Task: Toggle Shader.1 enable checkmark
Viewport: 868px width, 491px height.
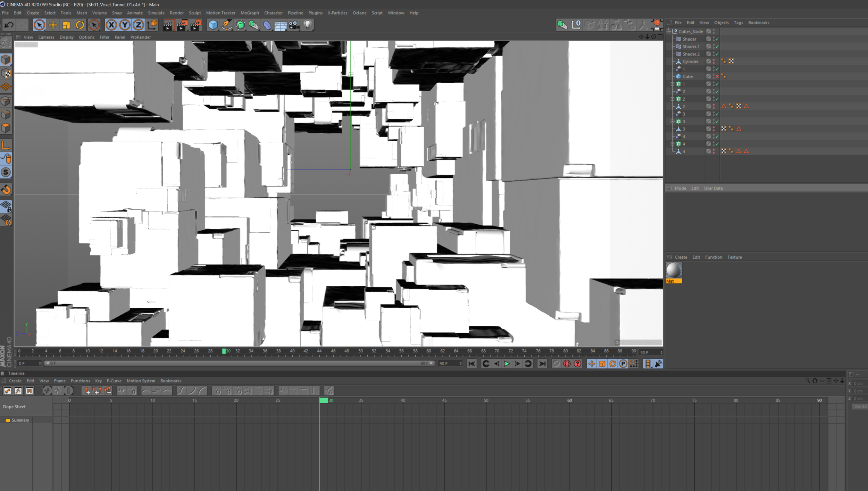Action: [717, 47]
